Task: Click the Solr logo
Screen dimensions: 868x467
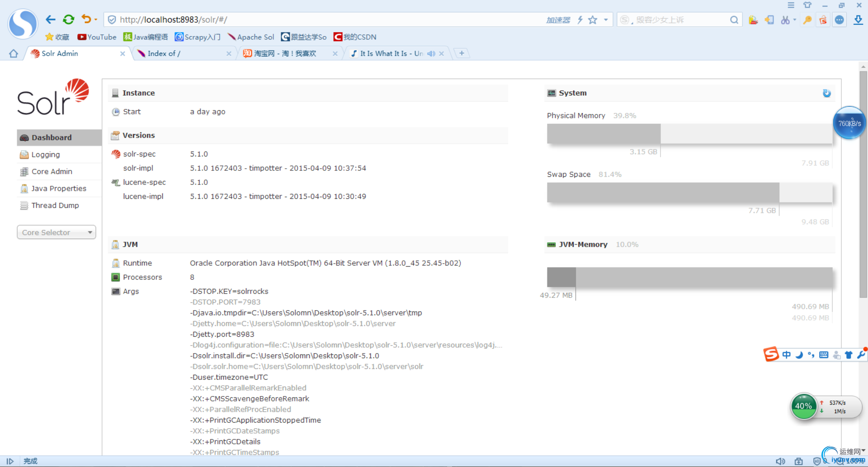Action: point(53,96)
